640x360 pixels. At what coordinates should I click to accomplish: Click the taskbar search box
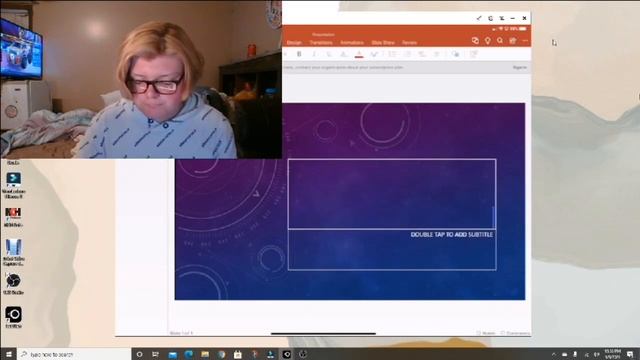(x=74, y=354)
